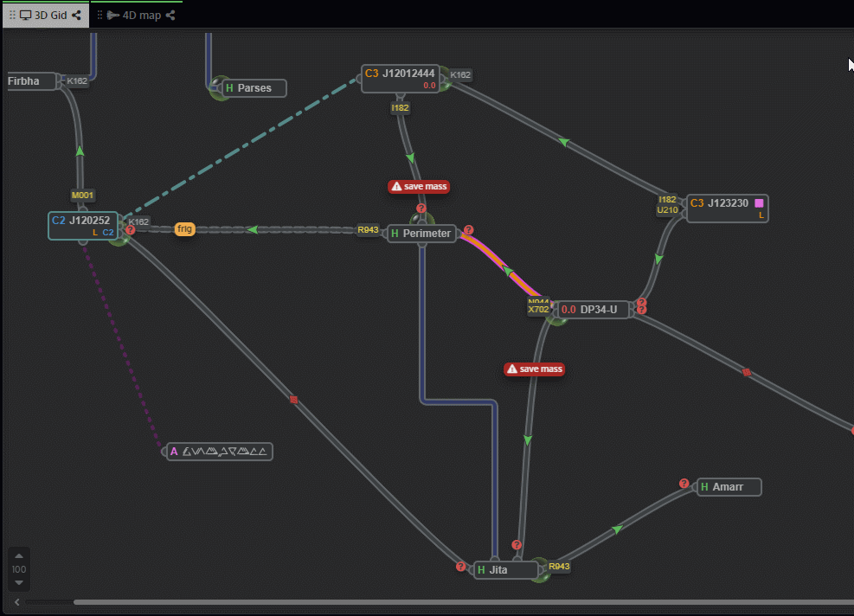Select the Perimeter system node
This screenshot has width=854, height=616.
coord(421,234)
